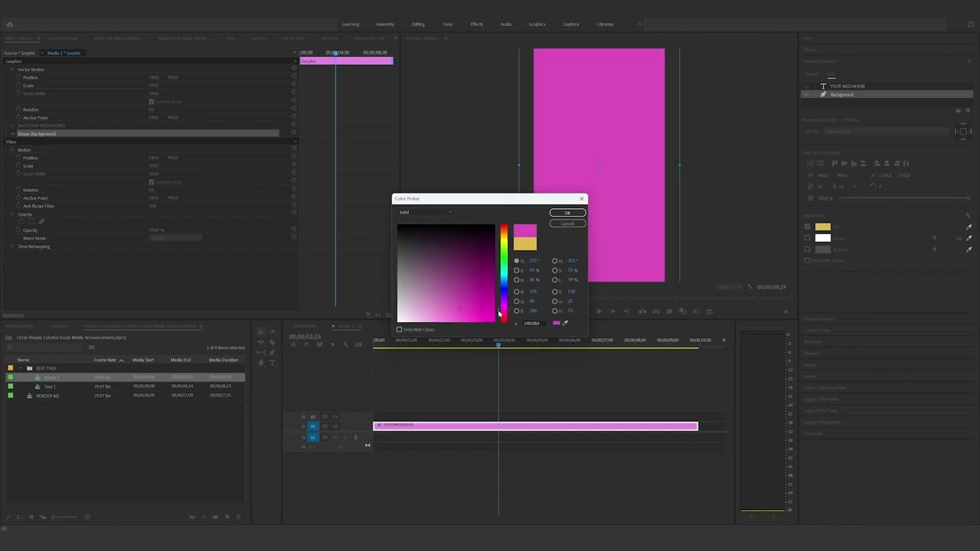Select the Type tool
Viewport: 980px width, 551px height.
(272, 363)
